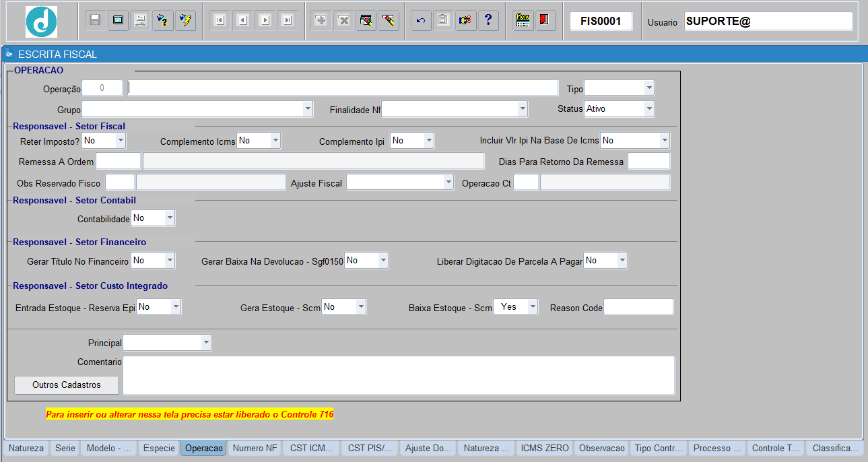
Task: Go to next record arrow icon
Action: [265, 20]
